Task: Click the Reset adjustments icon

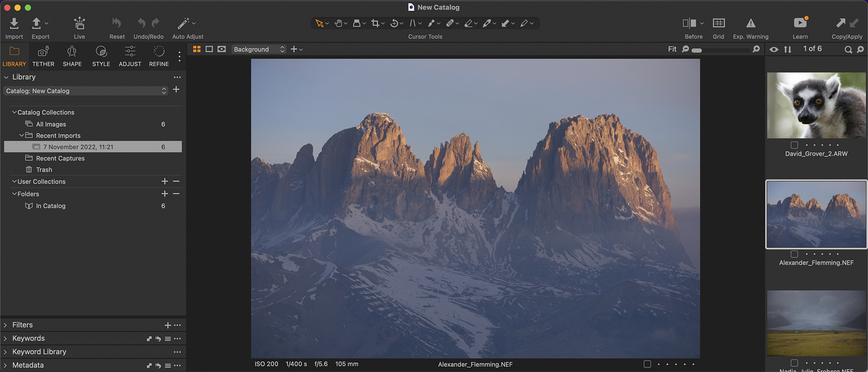Action: pos(117,23)
